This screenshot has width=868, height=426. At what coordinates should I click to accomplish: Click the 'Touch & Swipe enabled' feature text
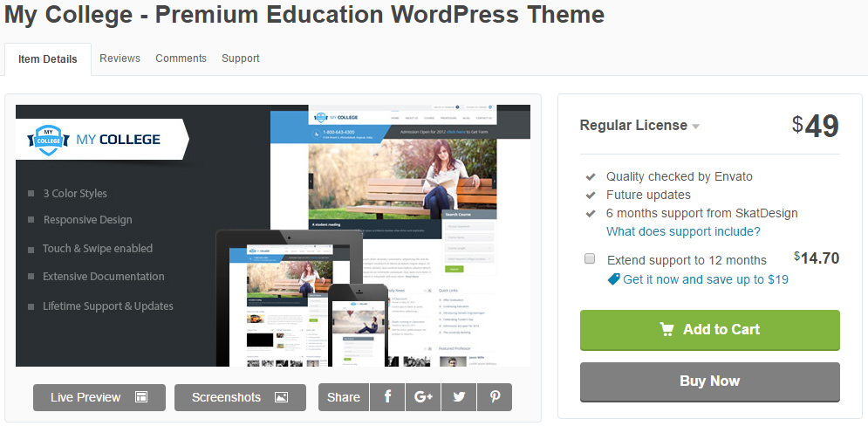98,249
